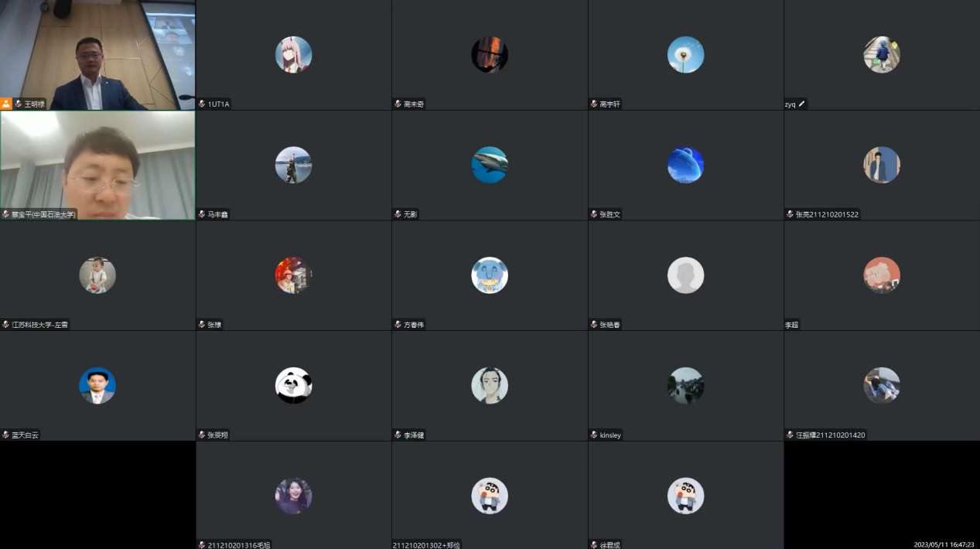
Task: Select the panda avatar of 张景翔
Action: click(x=294, y=385)
